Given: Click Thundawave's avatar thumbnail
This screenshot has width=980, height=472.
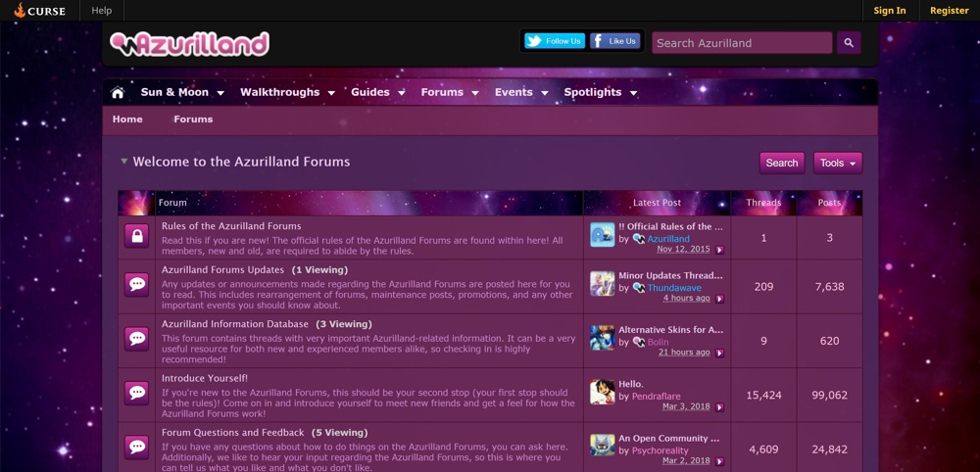Looking at the screenshot, I should [x=603, y=283].
